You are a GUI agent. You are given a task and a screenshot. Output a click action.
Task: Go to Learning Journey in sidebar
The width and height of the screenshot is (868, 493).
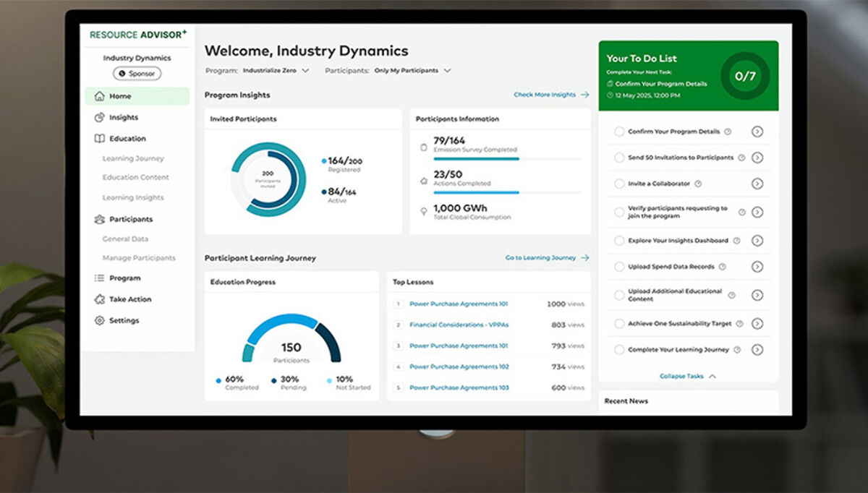133,158
